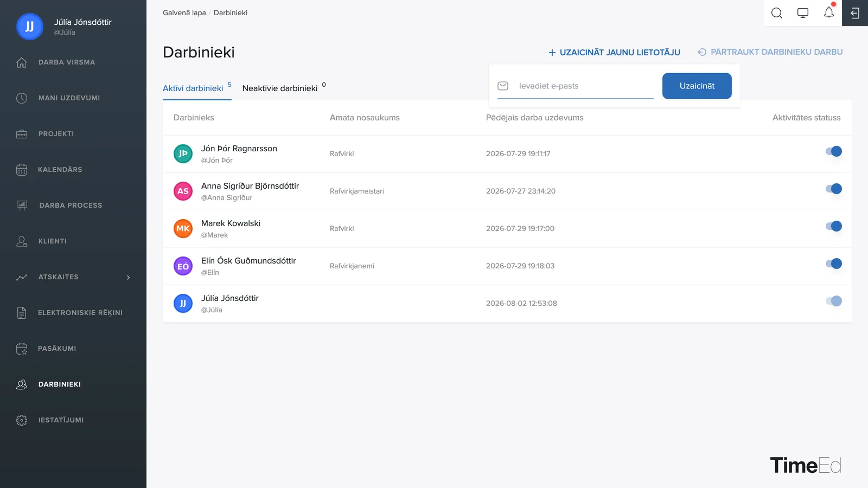
Task: Click the clock icon for Mani uzdevumi
Action: (22, 98)
